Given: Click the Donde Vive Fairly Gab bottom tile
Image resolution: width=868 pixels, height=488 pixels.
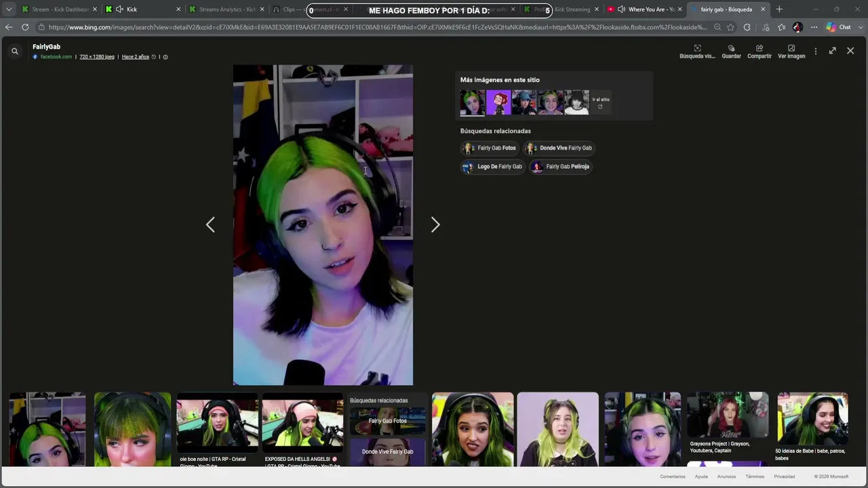Looking at the screenshot, I should (x=387, y=452).
